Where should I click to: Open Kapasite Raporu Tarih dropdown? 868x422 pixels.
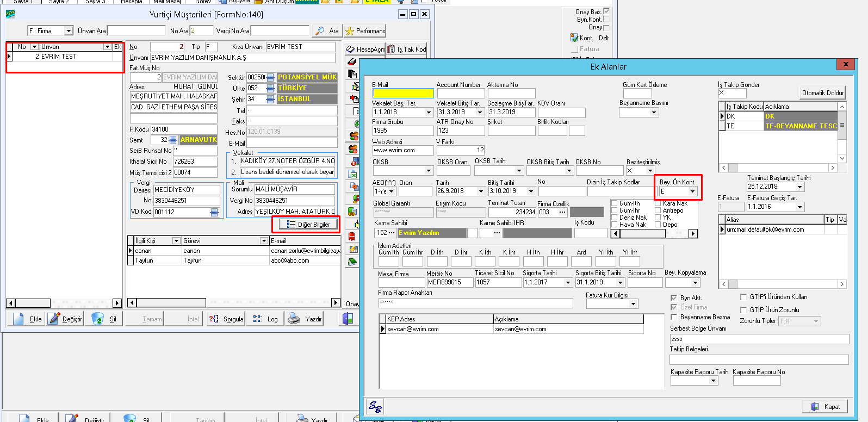(714, 381)
